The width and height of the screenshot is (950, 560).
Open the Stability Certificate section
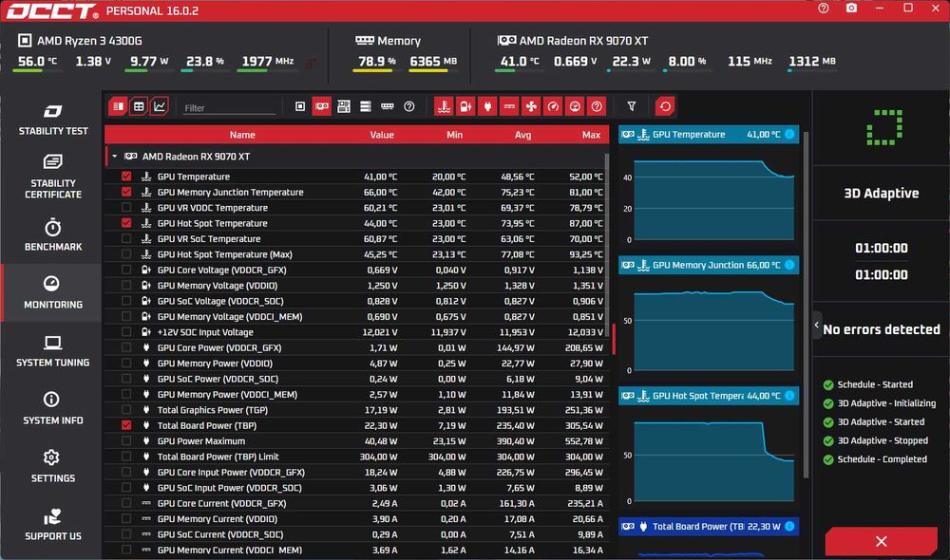52,177
